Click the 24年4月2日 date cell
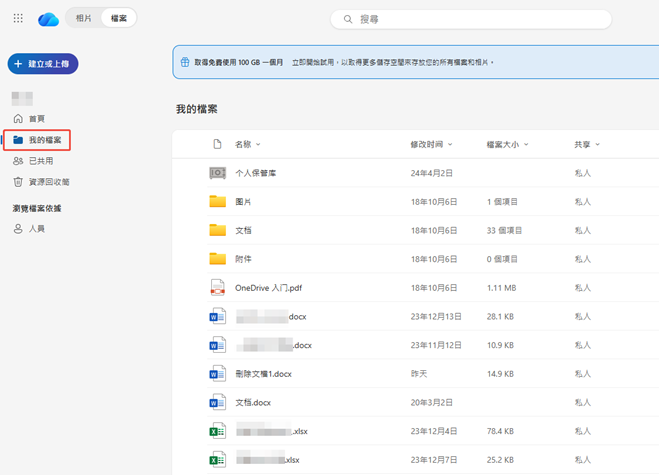Screen dimensions: 659x475 pos(432,173)
